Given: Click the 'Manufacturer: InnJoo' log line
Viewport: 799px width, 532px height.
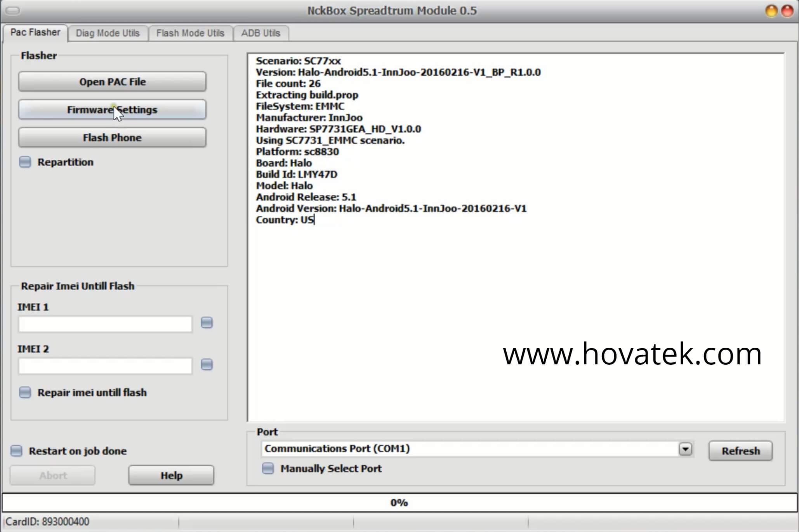Looking at the screenshot, I should (x=309, y=118).
